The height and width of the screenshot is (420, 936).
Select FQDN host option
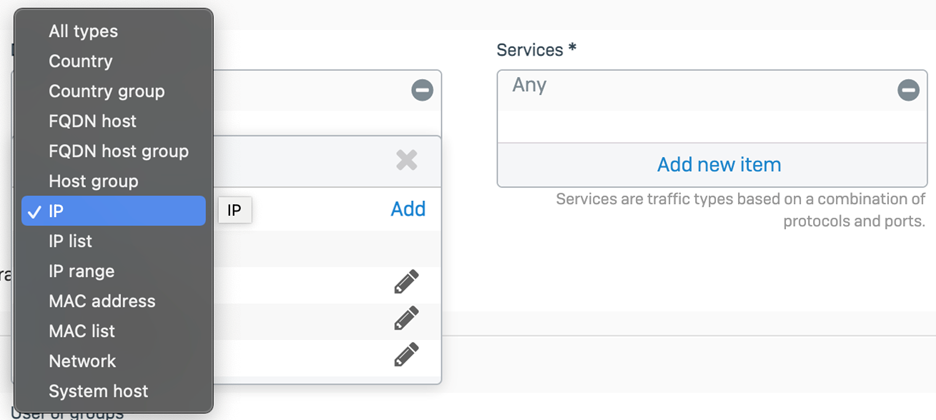tap(92, 121)
